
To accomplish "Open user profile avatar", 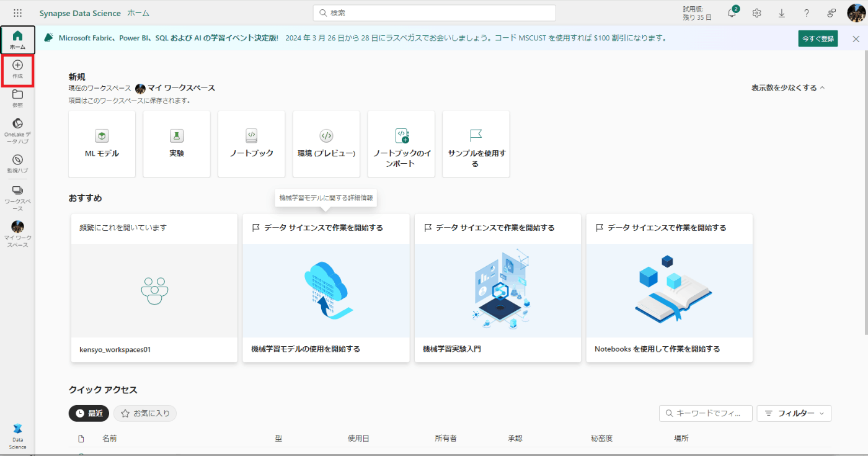I will click(856, 13).
